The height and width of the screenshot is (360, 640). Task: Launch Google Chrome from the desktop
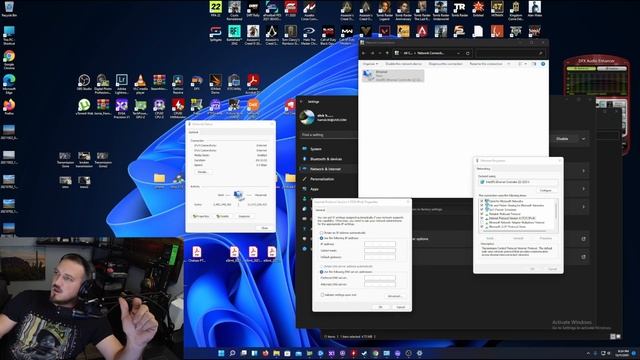pos(9,59)
